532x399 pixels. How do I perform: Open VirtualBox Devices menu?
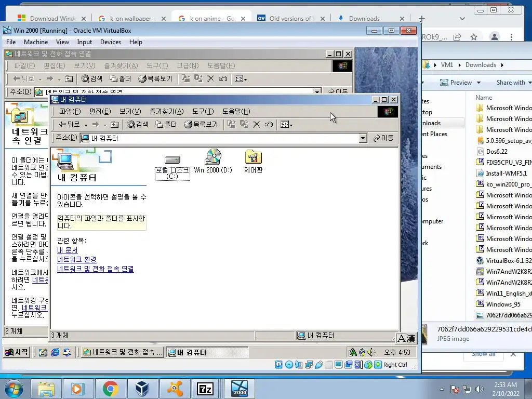(111, 42)
